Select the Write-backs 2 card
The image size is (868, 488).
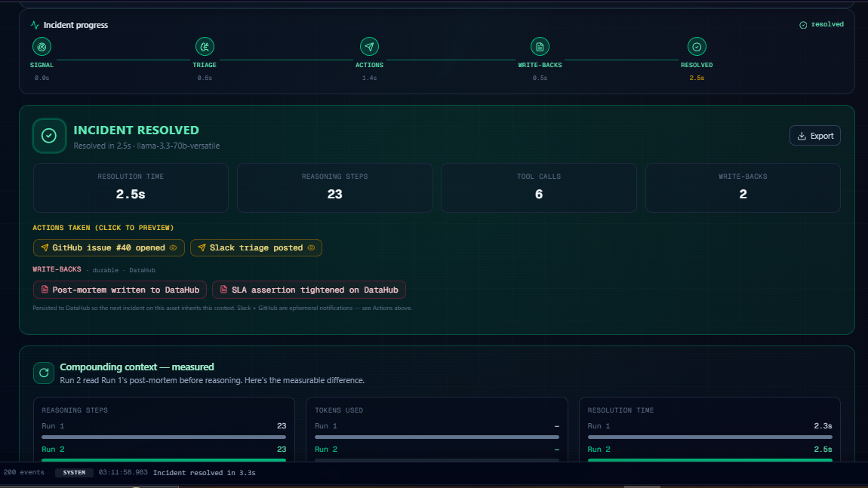coord(743,188)
